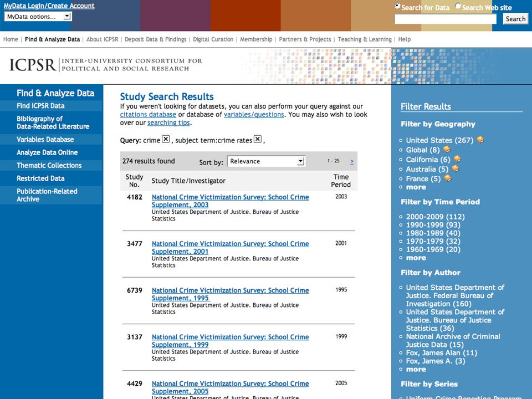This screenshot has height=399, width=532.
Task: Open Thematic Collections in sidebar
Action: [49, 165]
